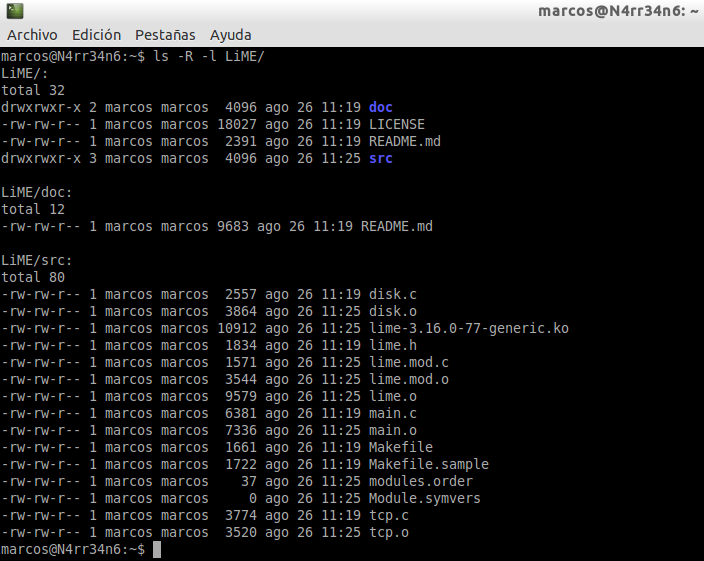Click the tcp.o file name
This screenshot has width=704, height=561.
(x=388, y=533)
